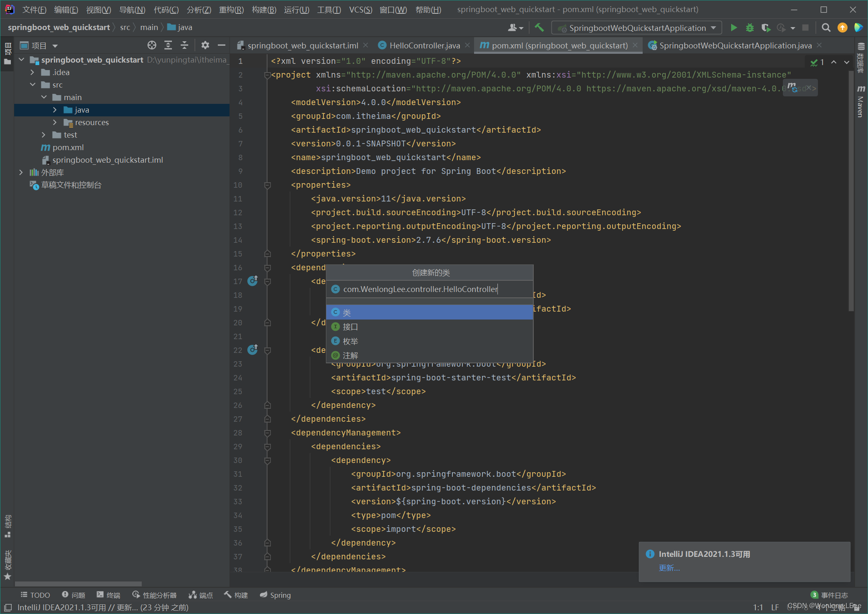Expand the resources folder
Image resolution: width=868 pixels, height=614 pixels.
tap(55, 122)
